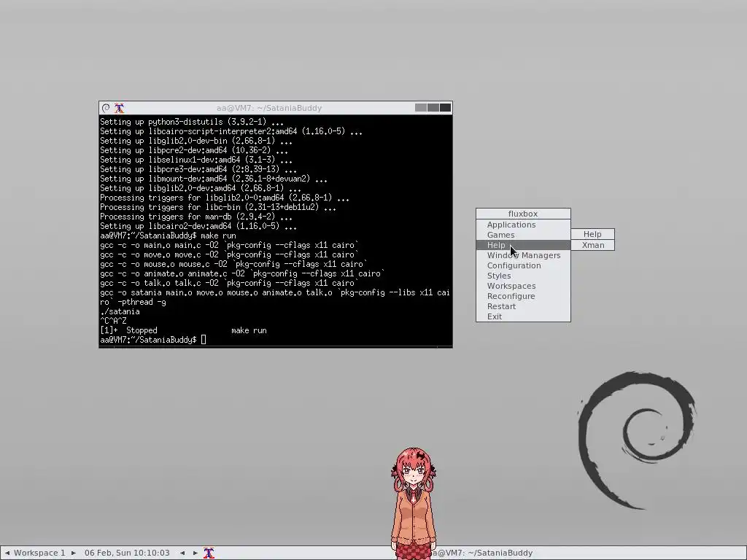
Task: Click the xterm icon in terminal titlebar
Action: pos(119,108)
